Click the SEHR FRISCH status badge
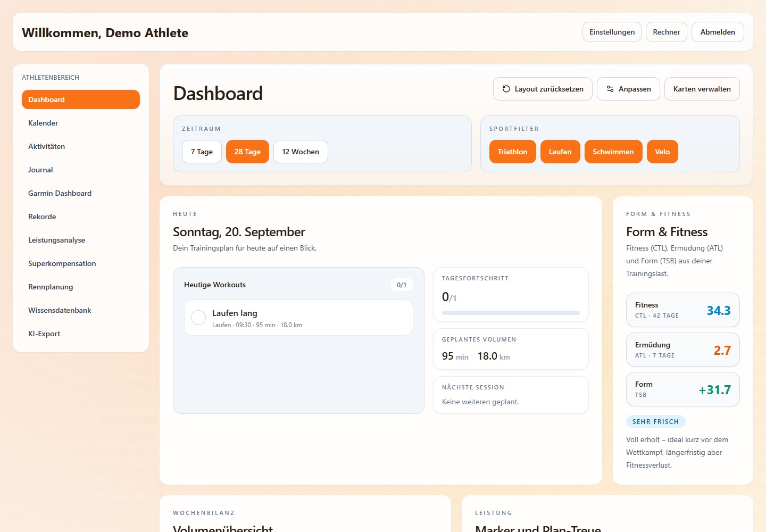Image resolution: width=766 pixels, height=532 pixels. (655, 421)
